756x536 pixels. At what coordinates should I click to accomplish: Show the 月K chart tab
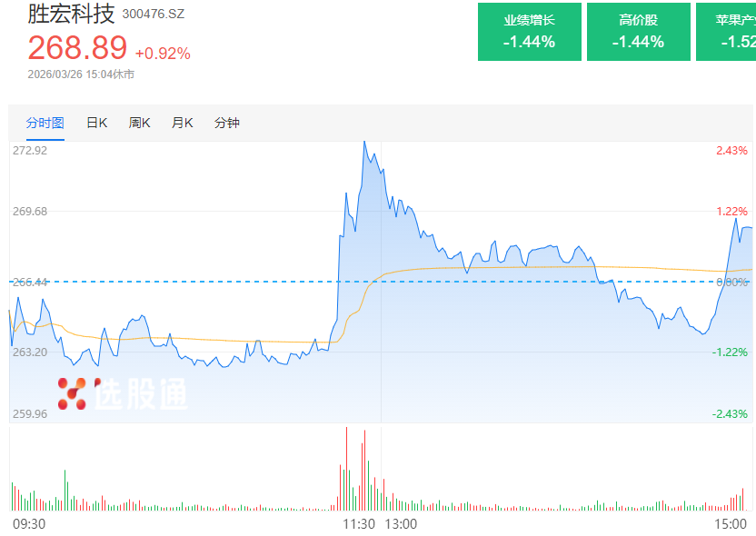point(182,123)
